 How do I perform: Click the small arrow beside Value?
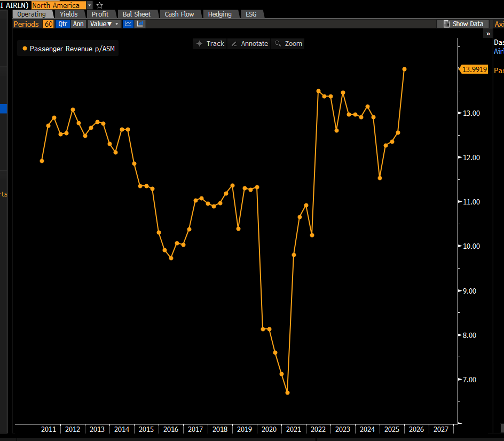coord(117,24)
